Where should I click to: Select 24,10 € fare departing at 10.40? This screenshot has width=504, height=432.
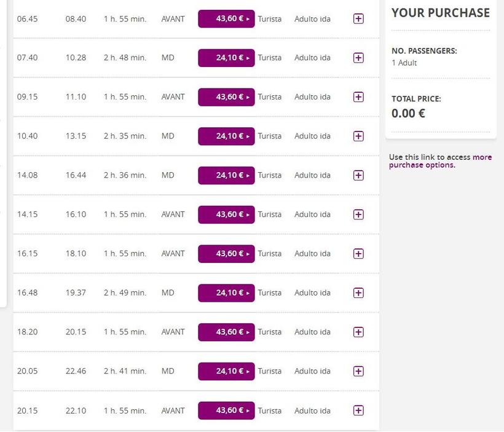tap(226, 136)
